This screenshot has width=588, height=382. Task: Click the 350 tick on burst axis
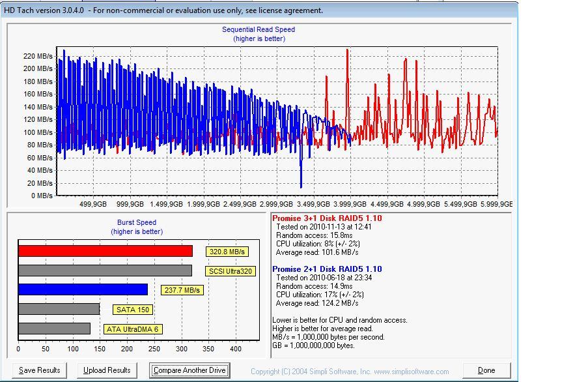[208, 349]
